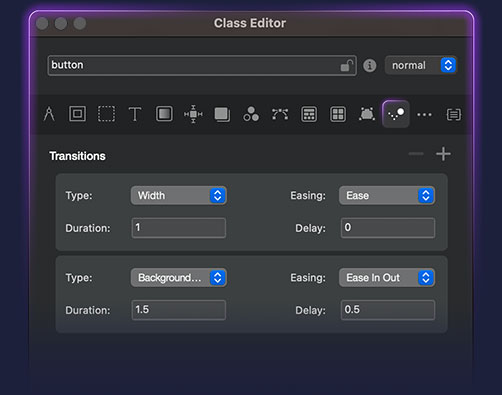
Task: Open the Ease In Out easing dropdown
Action: click(387, 278)
